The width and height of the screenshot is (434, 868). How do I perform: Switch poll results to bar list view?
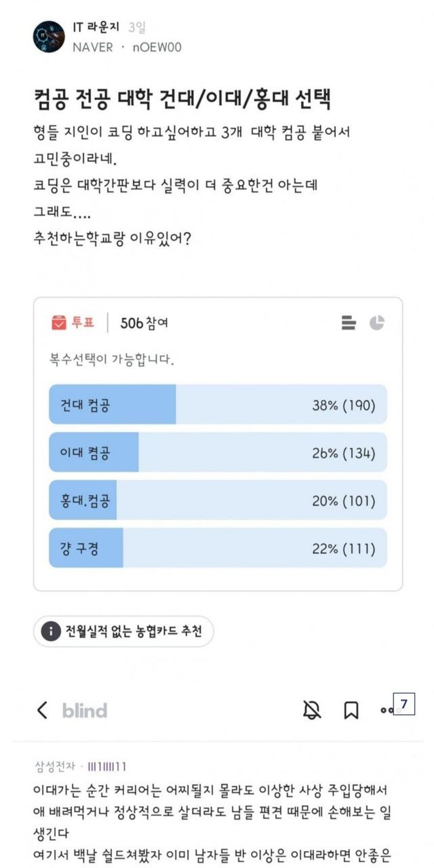tap(349, 323)
